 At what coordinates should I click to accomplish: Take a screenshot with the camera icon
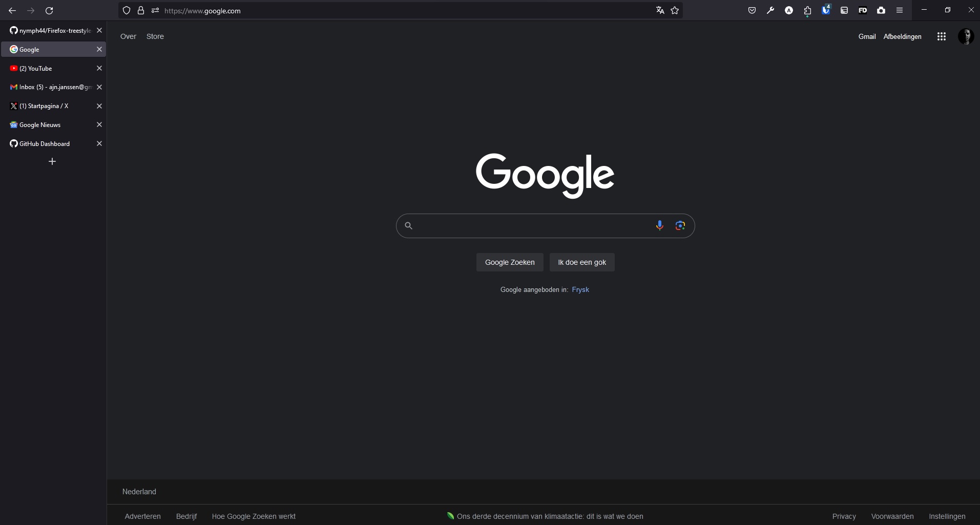(881, 10)
